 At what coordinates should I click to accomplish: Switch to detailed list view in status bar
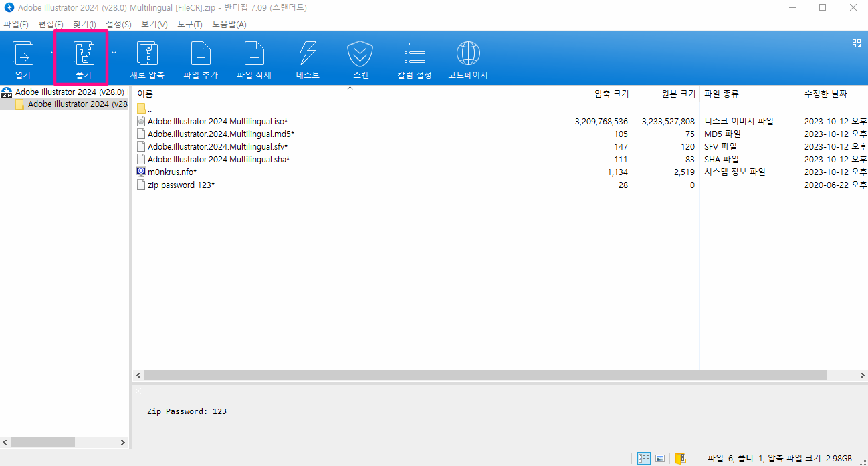[644, 458]
